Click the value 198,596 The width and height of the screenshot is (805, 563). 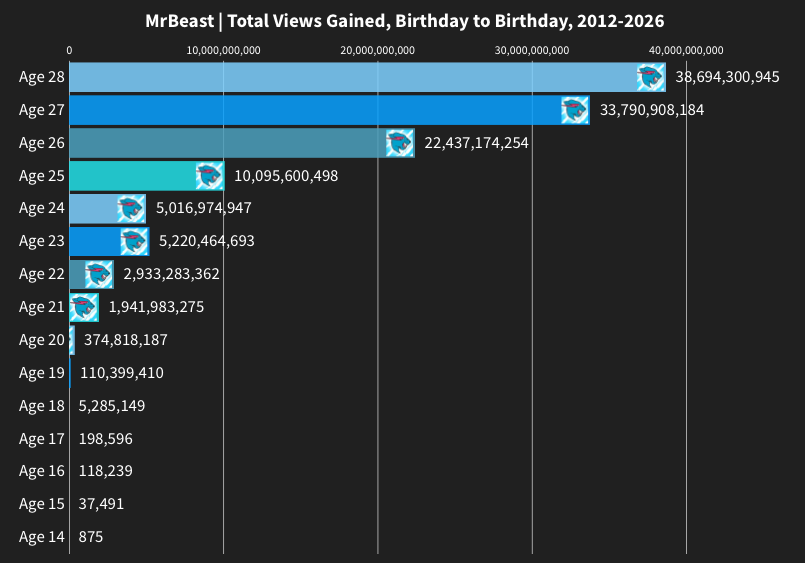pyautogui.click(x=106, y=439)
